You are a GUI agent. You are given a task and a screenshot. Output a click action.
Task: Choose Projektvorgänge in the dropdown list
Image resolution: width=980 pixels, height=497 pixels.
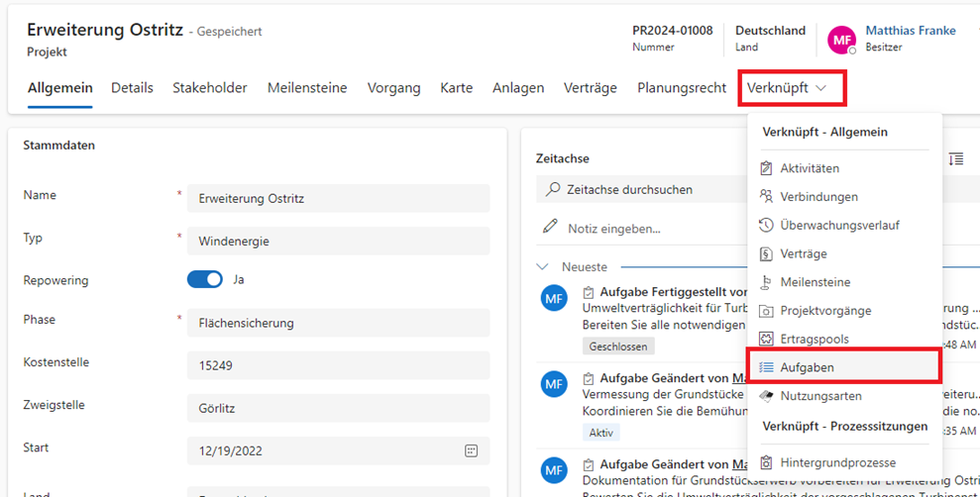point(824,311)
